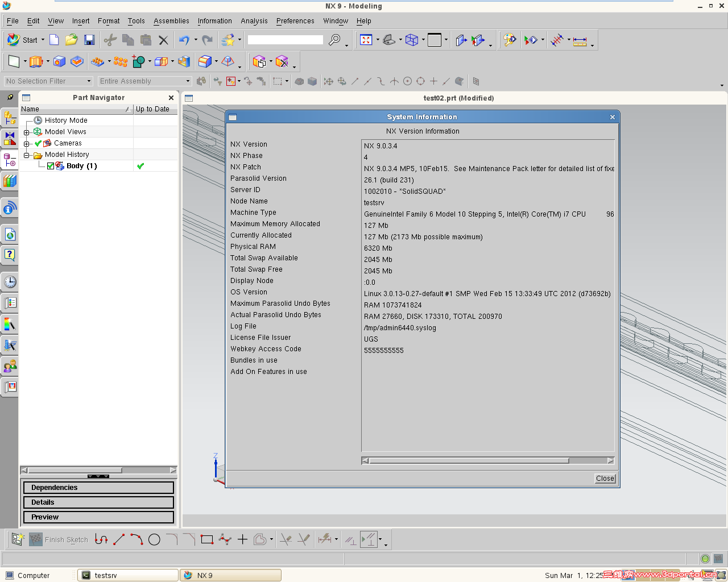Open the Insert menu
The width and height of the screenshot is (728, 582).
[x=81, y=21]
